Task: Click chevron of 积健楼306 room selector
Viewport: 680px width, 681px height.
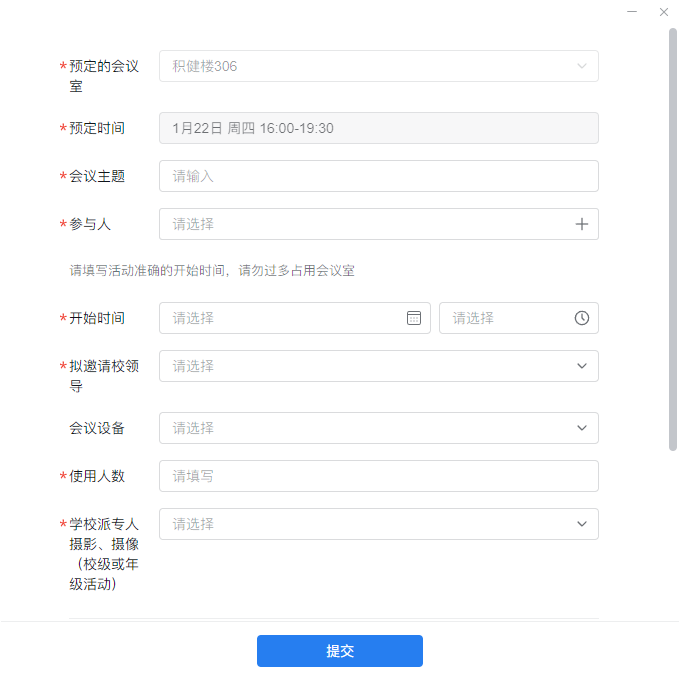Action: coord(582,66)
